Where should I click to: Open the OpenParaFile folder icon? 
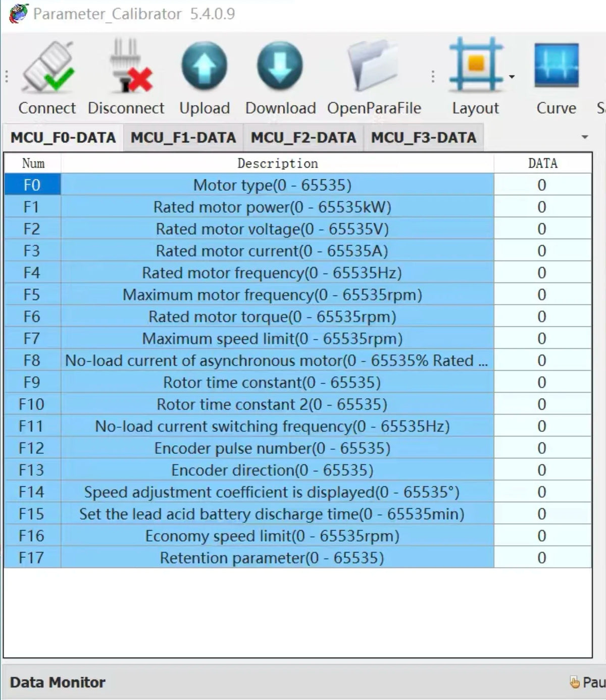[373, 66]
